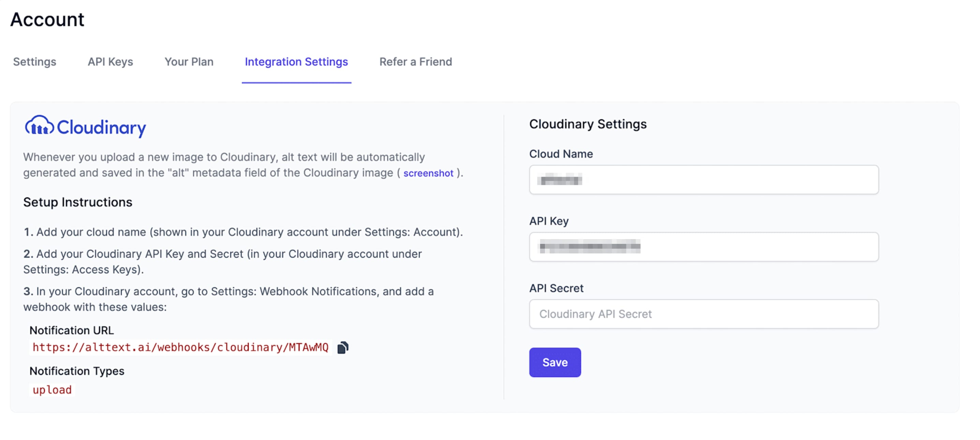Open the screenshot link
Viewport: 980px width, 440px height.
[428, 173]
